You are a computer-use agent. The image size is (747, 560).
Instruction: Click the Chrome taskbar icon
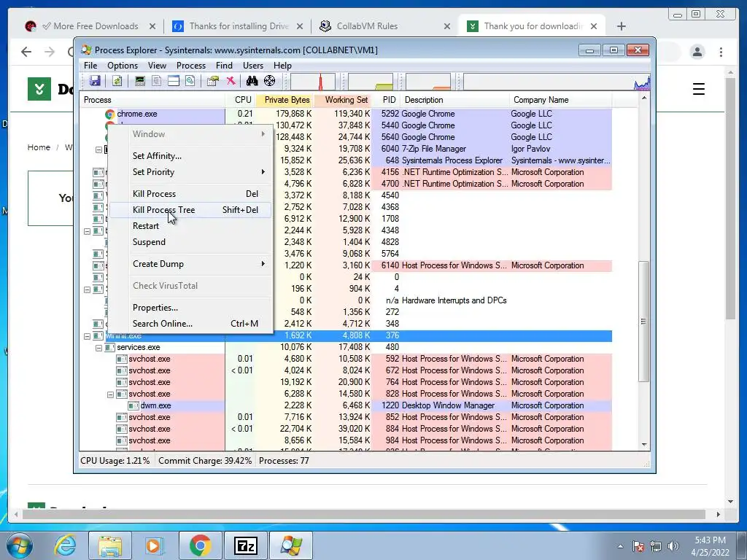[200, 545]
